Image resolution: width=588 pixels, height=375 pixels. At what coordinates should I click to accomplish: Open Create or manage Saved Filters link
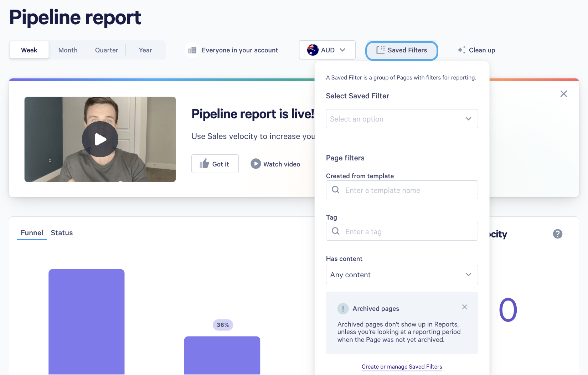coord(402,366)
